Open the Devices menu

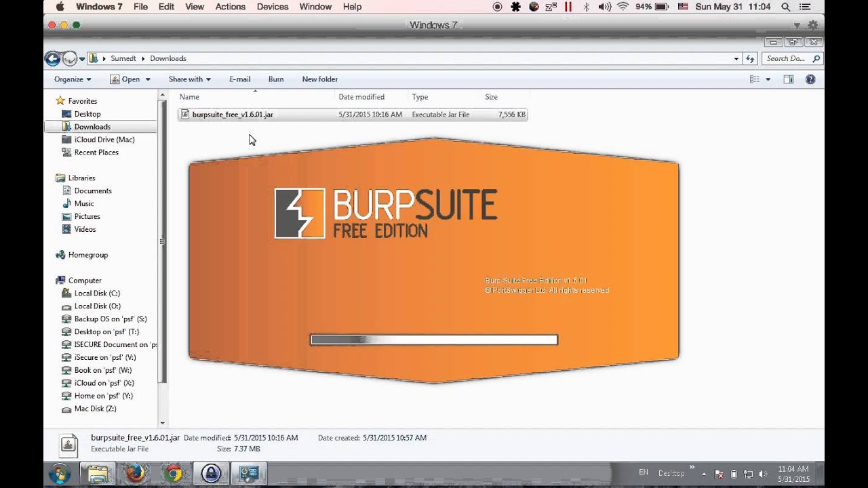click(x=271, y=7)
